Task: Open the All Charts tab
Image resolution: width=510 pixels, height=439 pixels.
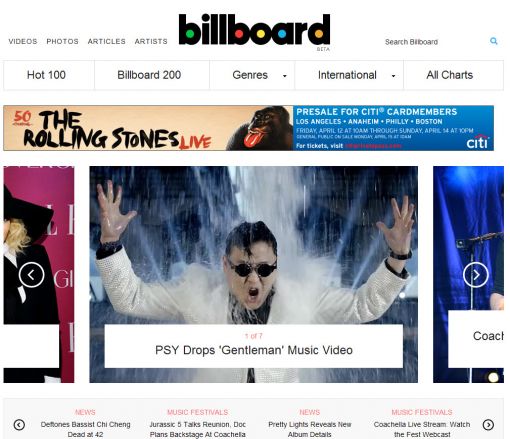Action: point(449,75)
